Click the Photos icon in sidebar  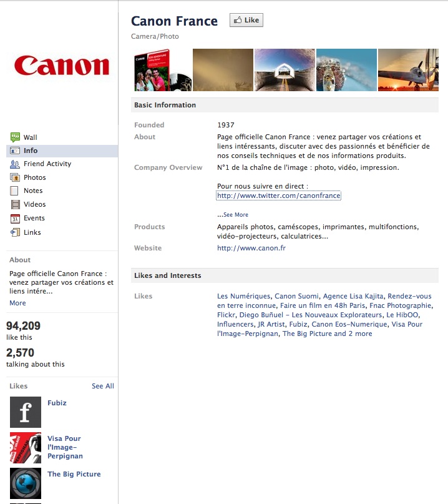15,177
